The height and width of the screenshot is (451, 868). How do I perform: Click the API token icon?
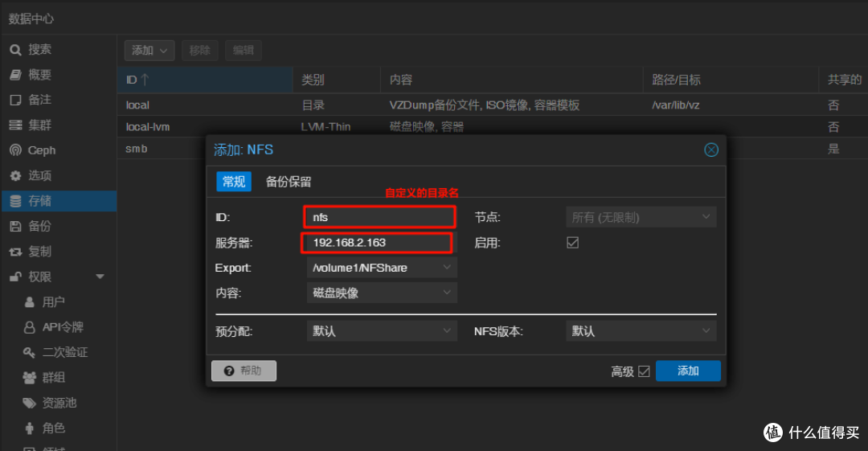pyautogui.click(x=30, y=327)
